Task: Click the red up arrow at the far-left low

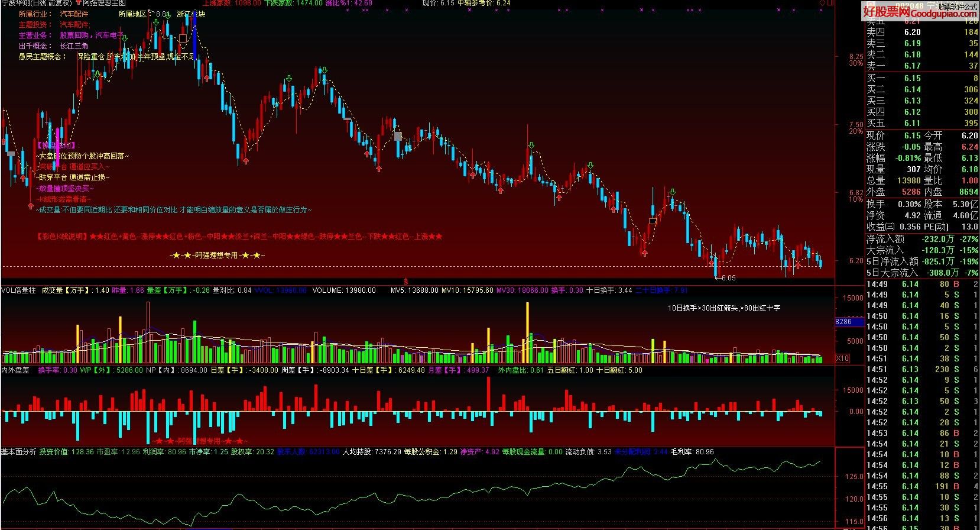Action: click(x=30, y=206)
